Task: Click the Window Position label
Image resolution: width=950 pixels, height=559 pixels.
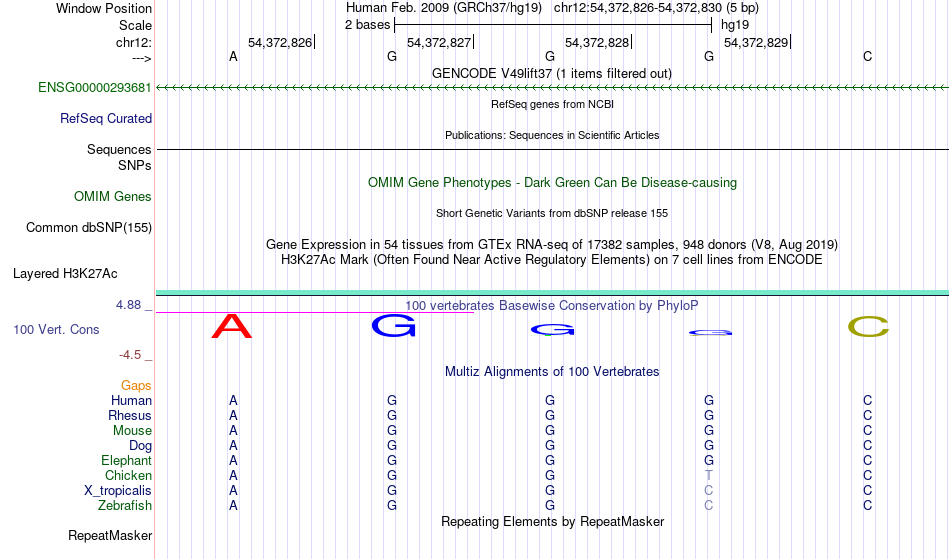Action: pos(104,8)
